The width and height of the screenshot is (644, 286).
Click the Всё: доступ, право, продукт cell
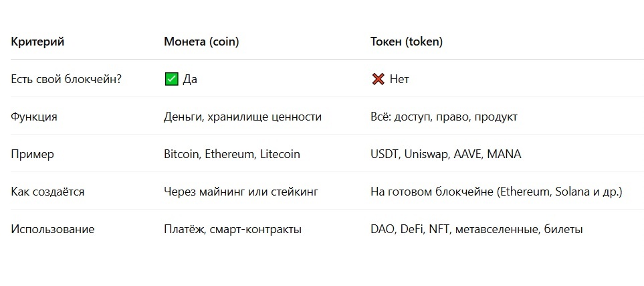pyautogui.click(x=444, y=117)
